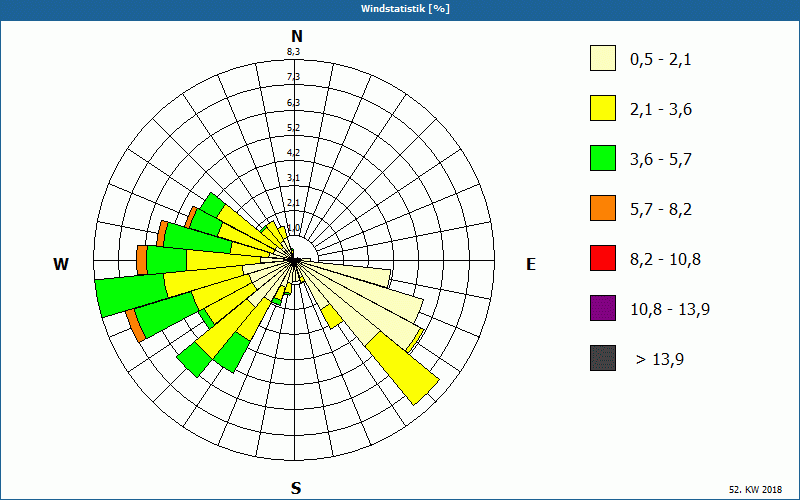
Task: Click the legend label '2,1 - 3,6'
Action: click(x=661, y=110)
